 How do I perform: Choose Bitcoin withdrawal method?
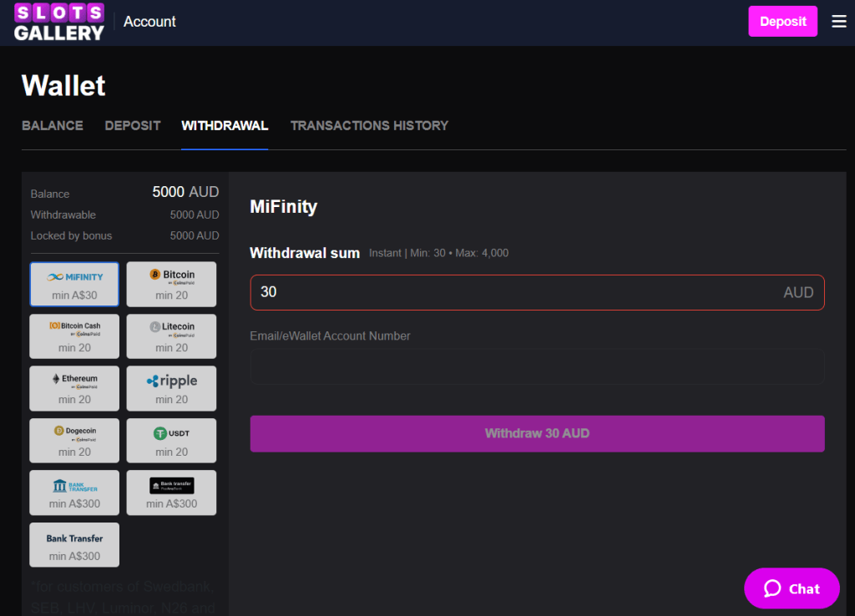171,285
